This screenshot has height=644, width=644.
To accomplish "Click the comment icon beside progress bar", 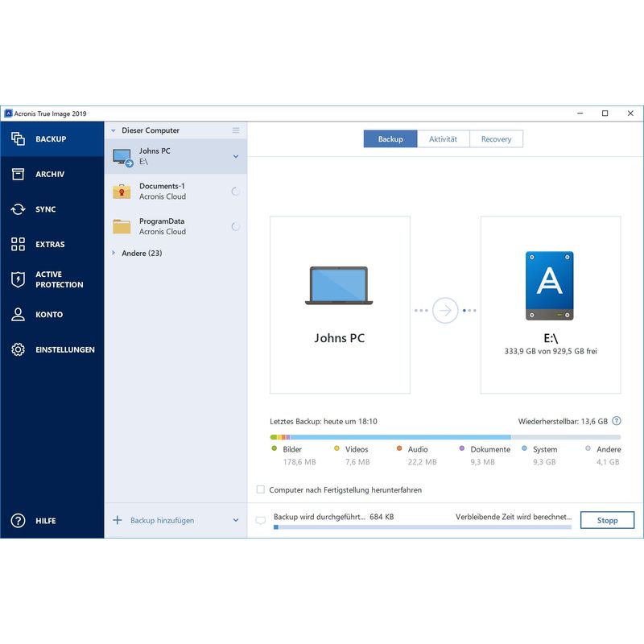I will (260, 521).
